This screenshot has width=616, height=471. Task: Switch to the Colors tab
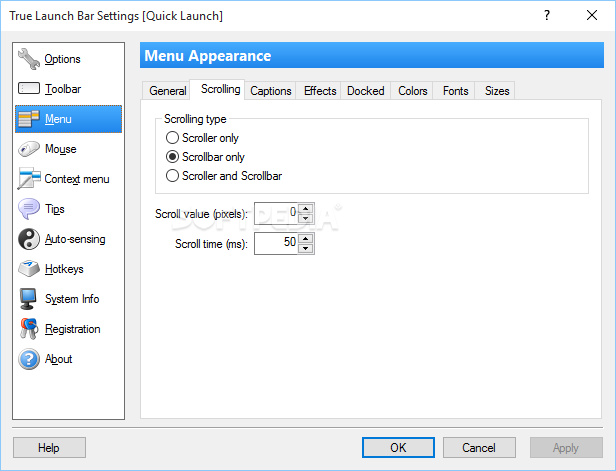(x=412, y=91)
